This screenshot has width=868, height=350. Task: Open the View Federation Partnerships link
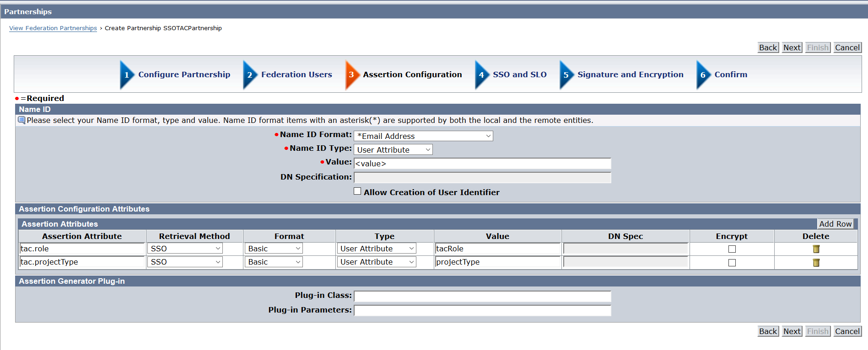tap(53, 28)
